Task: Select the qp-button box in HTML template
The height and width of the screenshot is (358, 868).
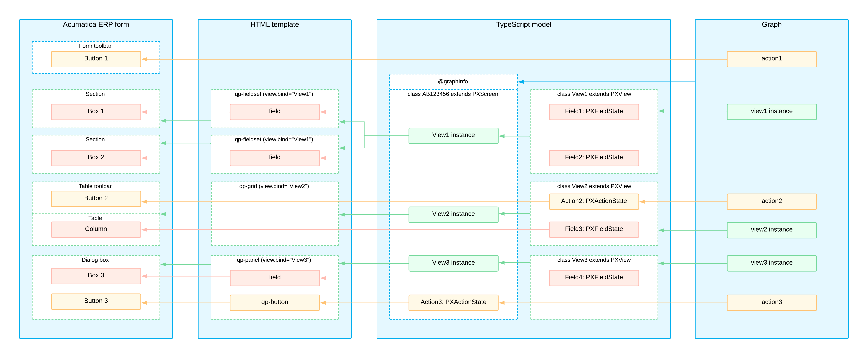Action: click(275, 302)
